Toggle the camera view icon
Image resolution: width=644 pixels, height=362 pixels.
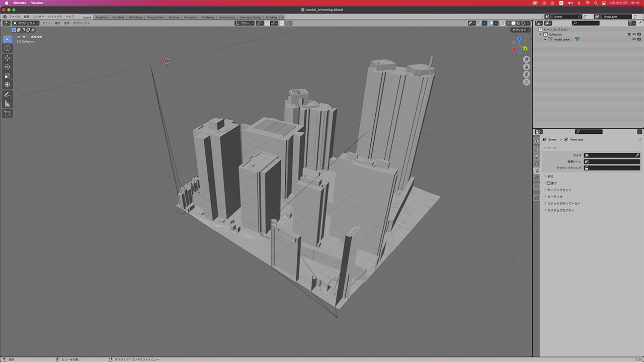(527, 74)
